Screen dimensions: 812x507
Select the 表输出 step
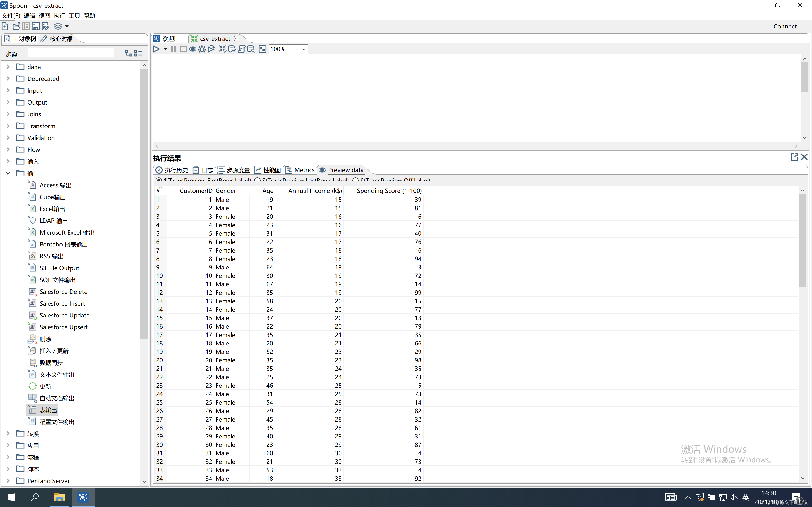[x=48, y=410]
